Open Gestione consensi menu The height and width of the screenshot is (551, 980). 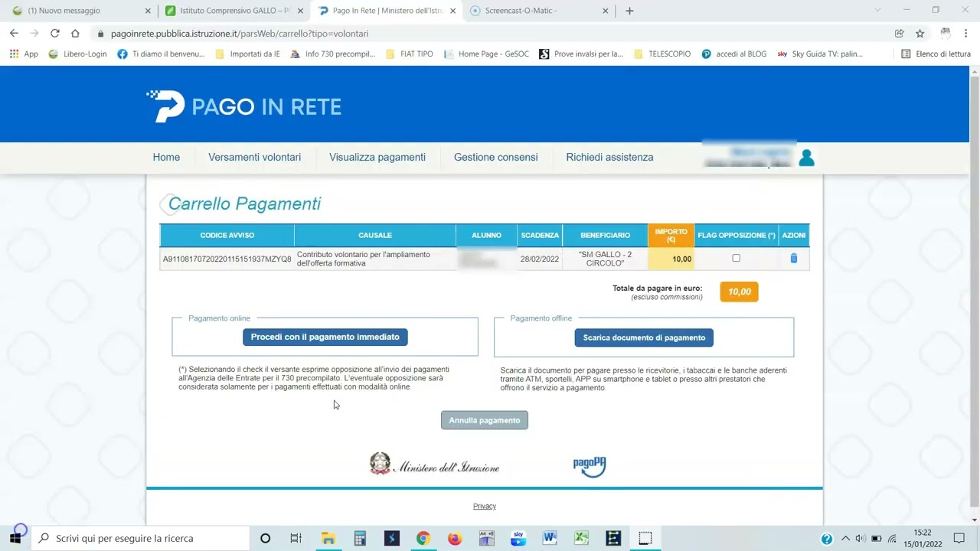496,157
